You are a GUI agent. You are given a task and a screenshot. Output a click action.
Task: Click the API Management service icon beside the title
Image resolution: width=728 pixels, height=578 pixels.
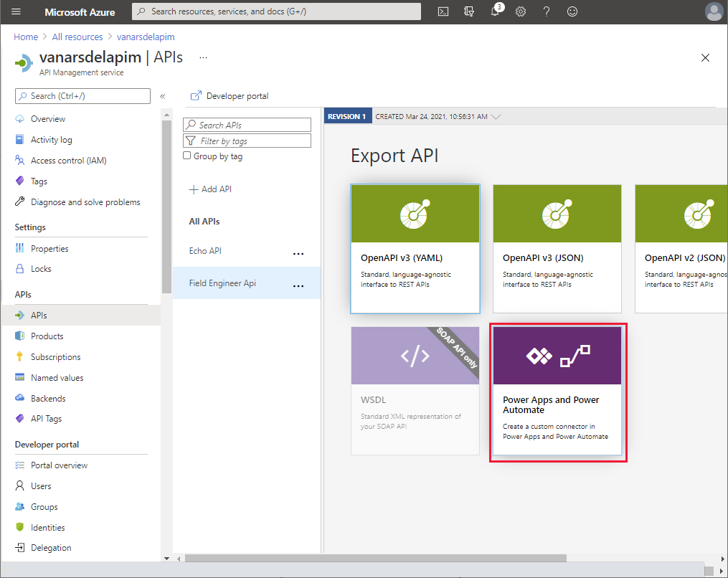(24, 63)
